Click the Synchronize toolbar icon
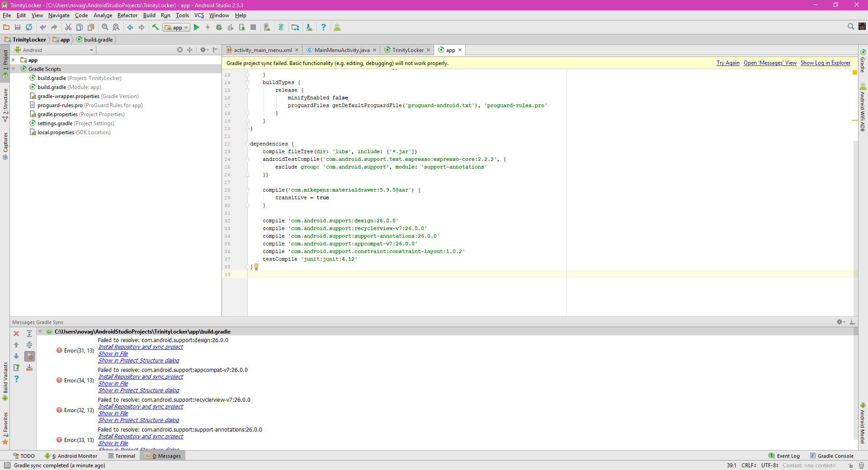 tap(29, 28)
